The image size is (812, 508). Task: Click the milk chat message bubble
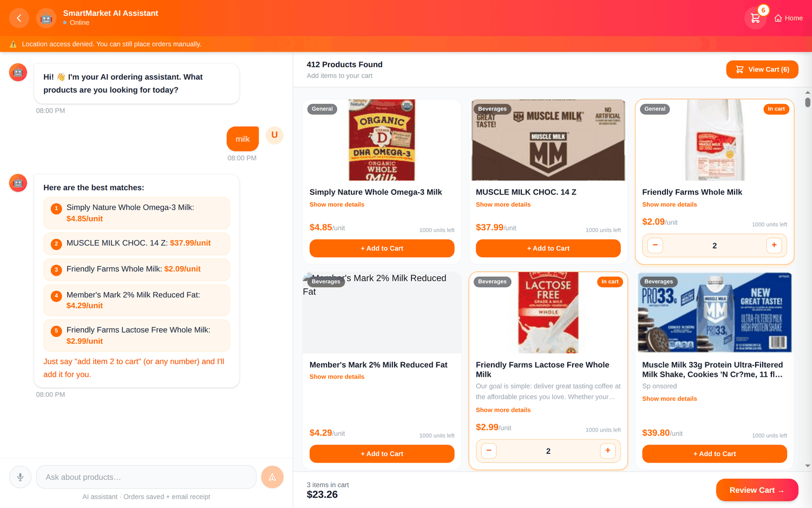pos(243,139)
